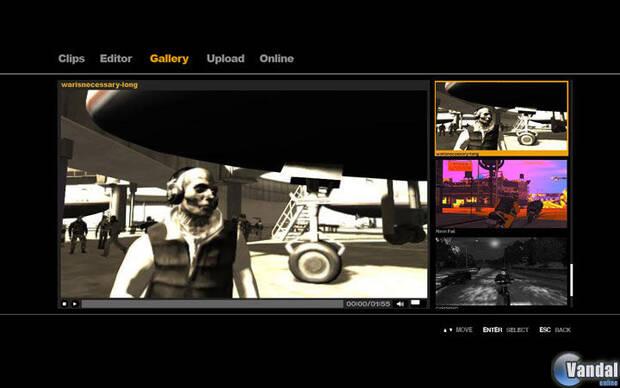
Task: Open the Editor tab
Action: point(116,59)
